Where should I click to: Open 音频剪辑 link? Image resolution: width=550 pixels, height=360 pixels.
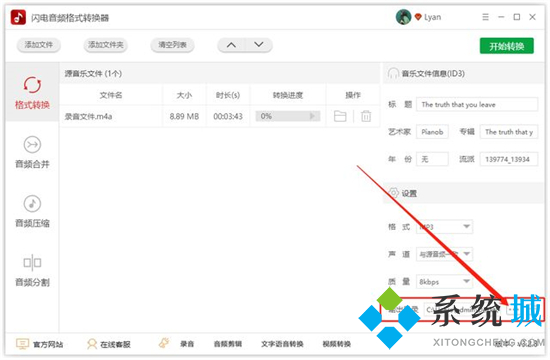[x=228, y=344]
